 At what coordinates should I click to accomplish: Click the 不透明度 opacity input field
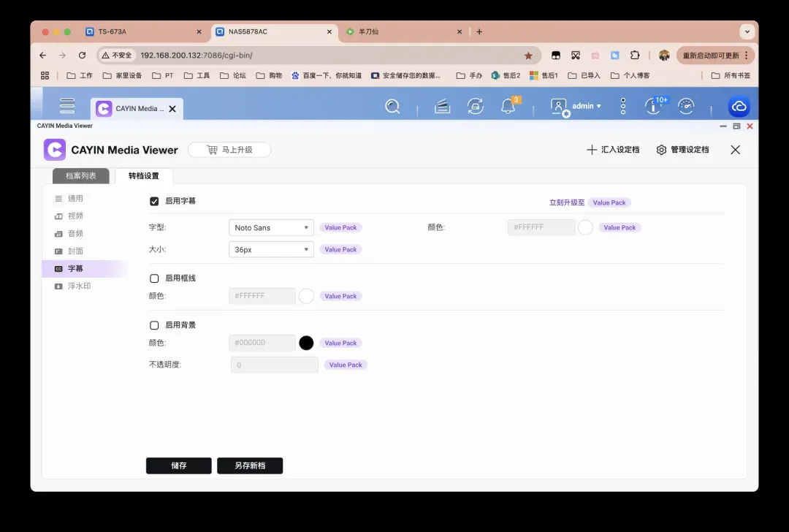[274, 365]
